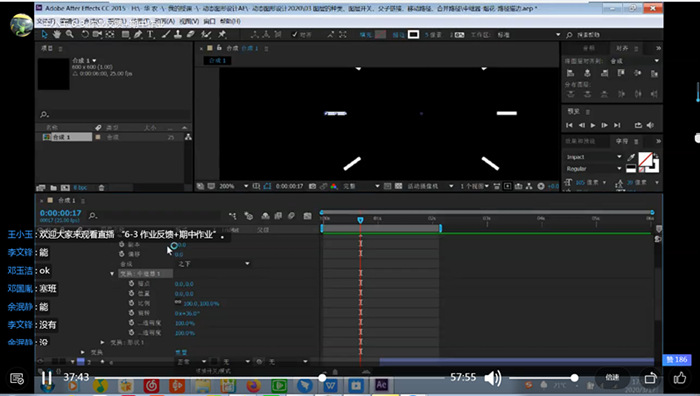Select the Brush tool

(166, 34)
